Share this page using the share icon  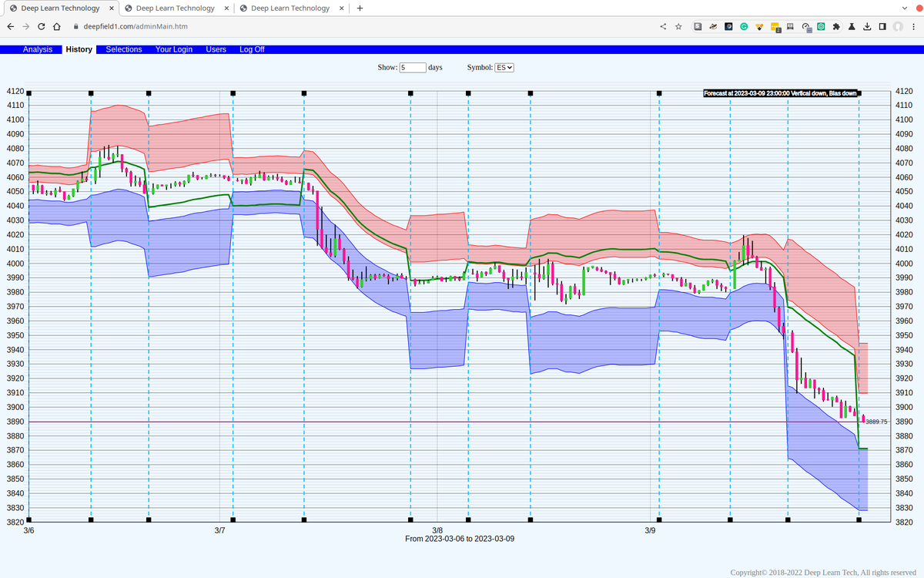coord(664,26)
